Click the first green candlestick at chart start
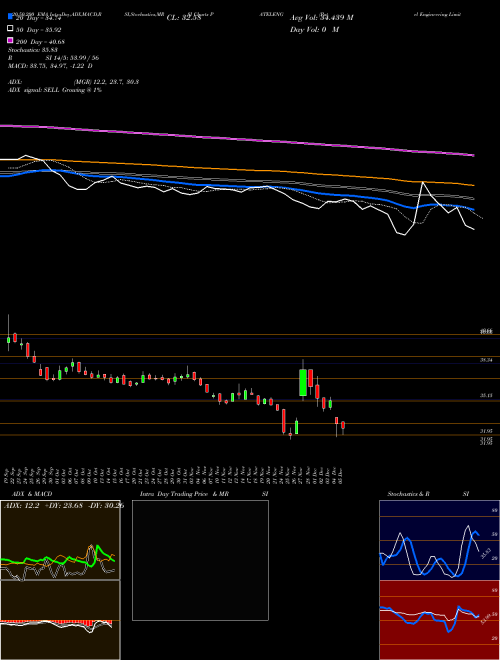The width and height of the screenshot is (500, 660). point(8,339)
